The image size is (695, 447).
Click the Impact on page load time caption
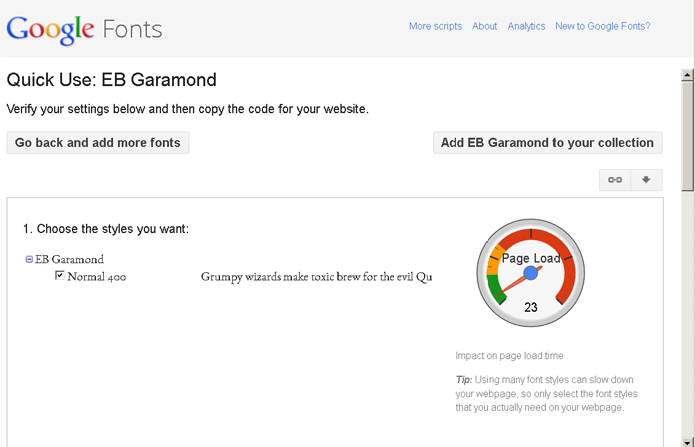pyautogui.click(x=509, y=356)
